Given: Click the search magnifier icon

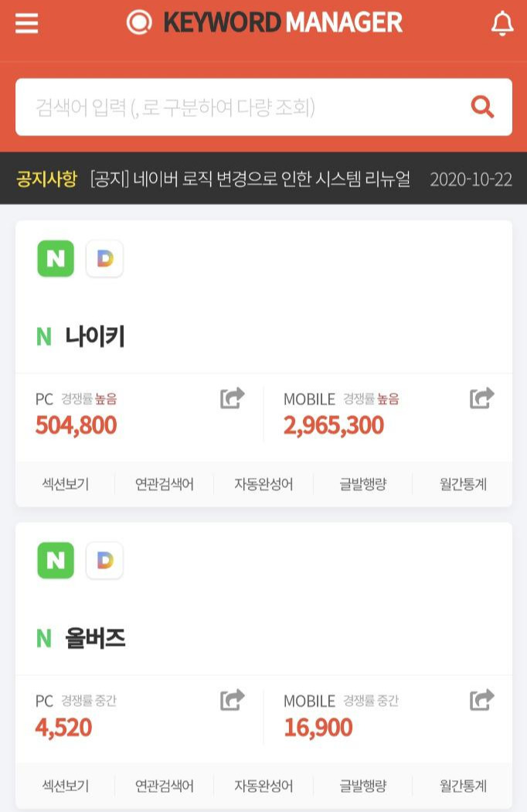Looking at the screenshot, I should 482,107.
